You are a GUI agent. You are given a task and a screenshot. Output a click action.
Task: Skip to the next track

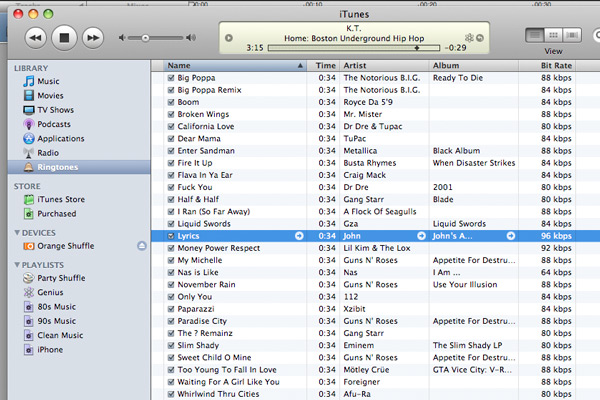point(93,38)
